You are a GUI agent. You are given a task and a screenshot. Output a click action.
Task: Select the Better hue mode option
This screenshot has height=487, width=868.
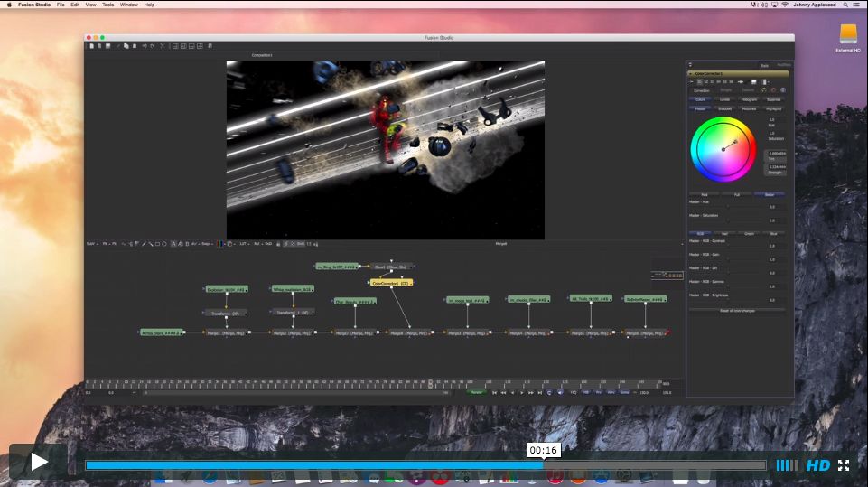[770, 194]
